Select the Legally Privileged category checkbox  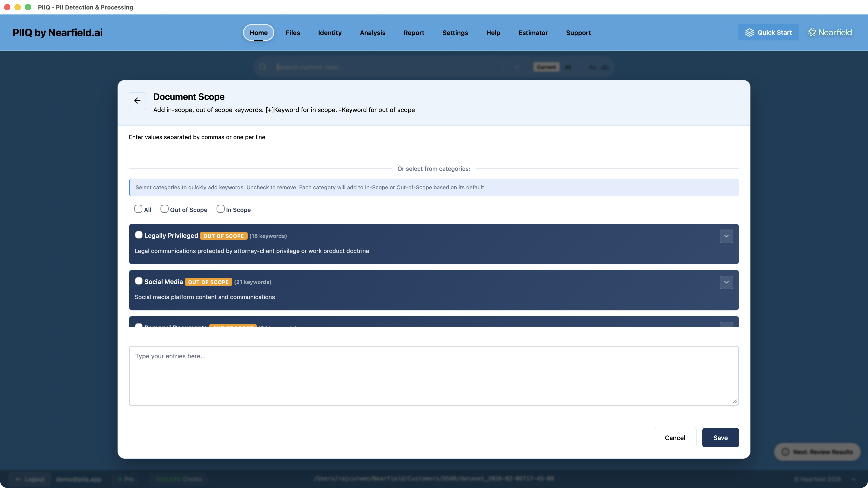click(139, 235)
